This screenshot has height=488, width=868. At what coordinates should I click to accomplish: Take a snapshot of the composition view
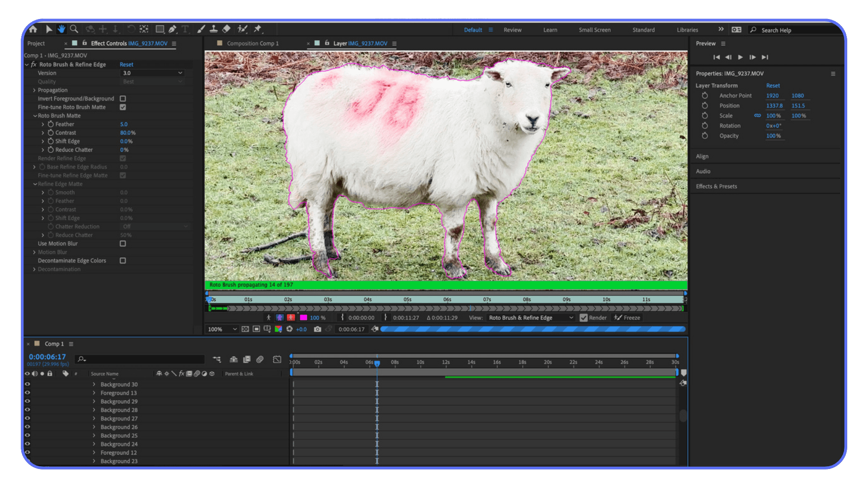tap(318, 329)
